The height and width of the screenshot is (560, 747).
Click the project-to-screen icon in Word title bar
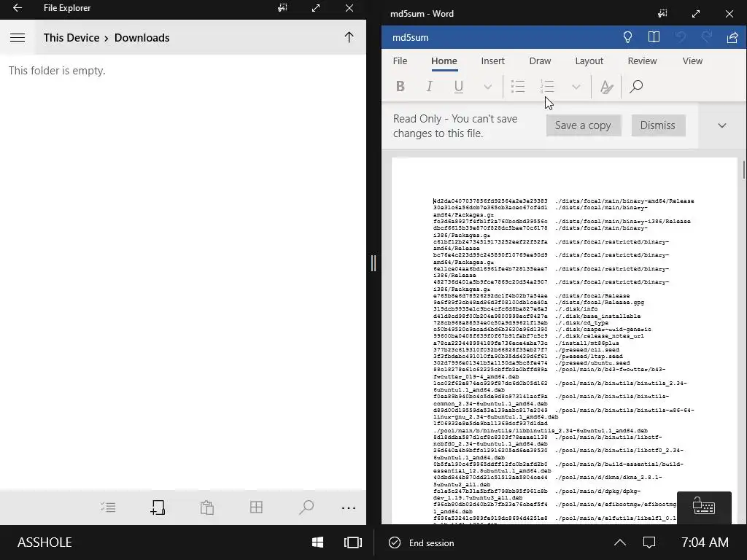[662, 14]
